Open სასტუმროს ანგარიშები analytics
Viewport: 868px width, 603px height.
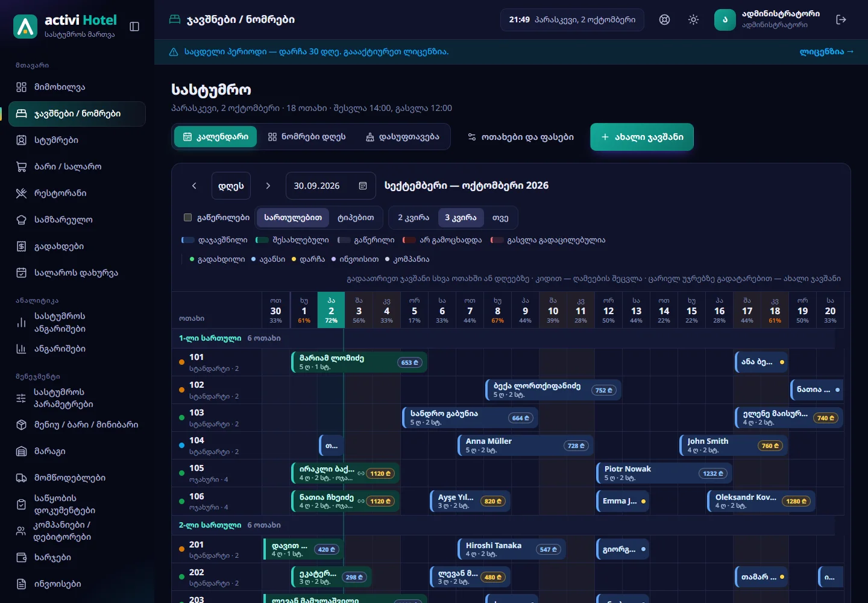pos(77,323)
